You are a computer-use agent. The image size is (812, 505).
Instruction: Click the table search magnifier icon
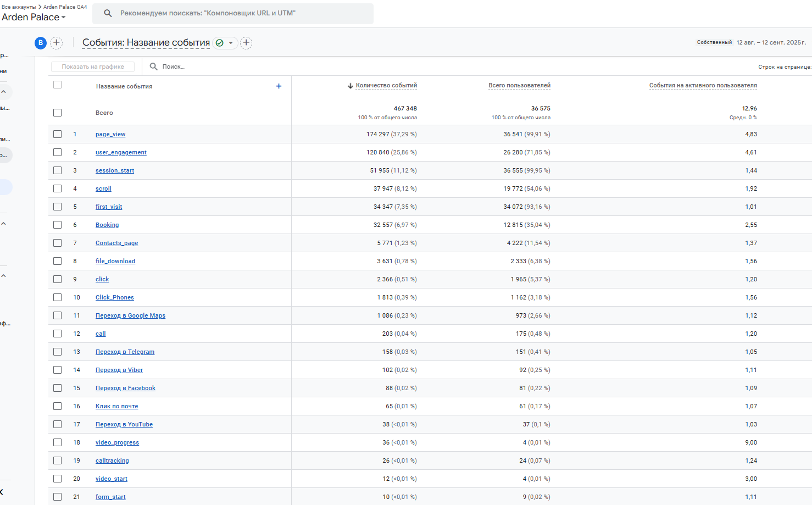(154, 66)
